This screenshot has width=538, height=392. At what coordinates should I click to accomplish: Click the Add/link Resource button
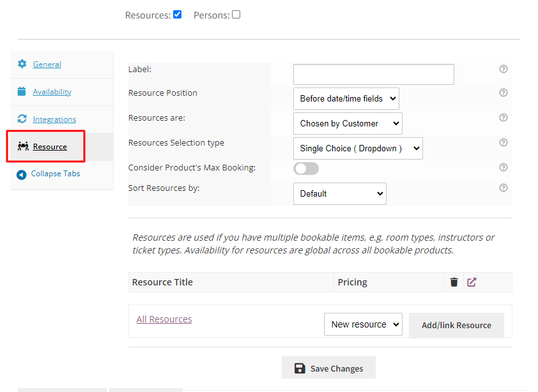pyautogui.click(x=456, y=325)
